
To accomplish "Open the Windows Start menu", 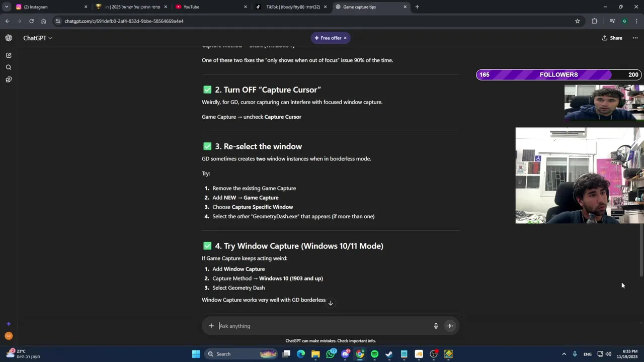I will (196, 354).
